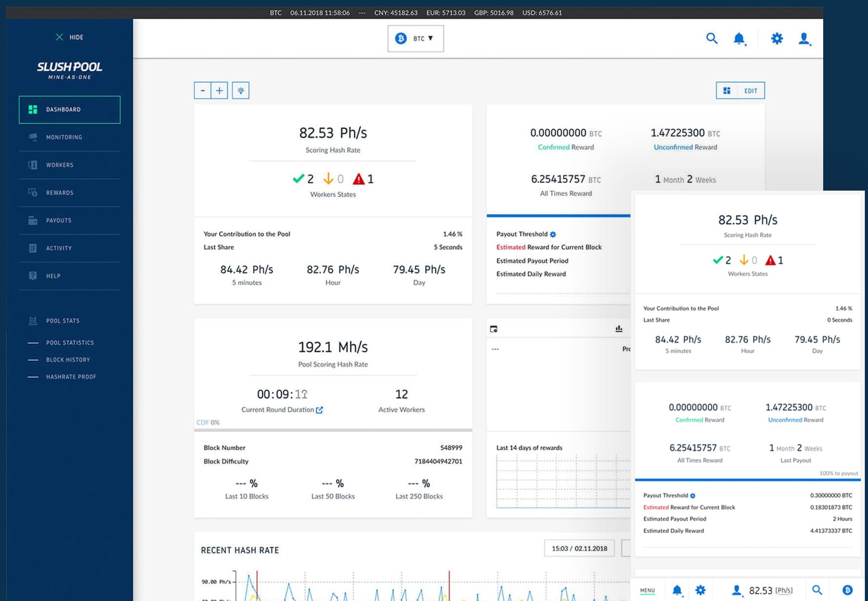
Task: Click the Pool Stats icon in the sidebar
Action: pyautogui.click(x=33, y=321)
